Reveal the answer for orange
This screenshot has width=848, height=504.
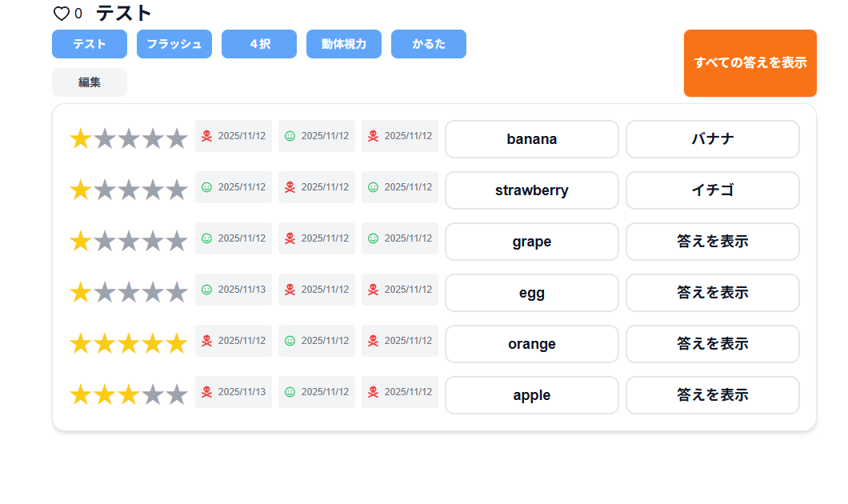[x=713, y=344]
